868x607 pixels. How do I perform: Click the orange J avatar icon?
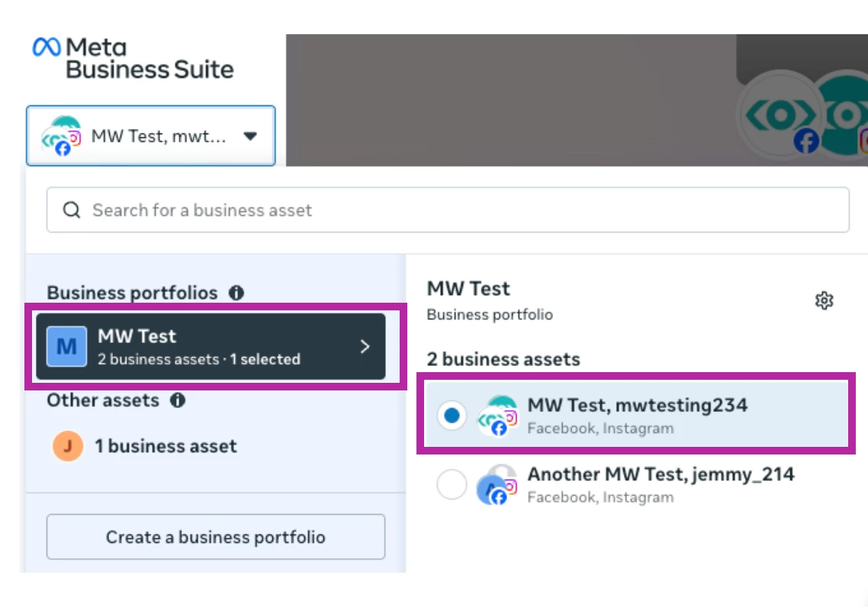click(x=68, y=446)
